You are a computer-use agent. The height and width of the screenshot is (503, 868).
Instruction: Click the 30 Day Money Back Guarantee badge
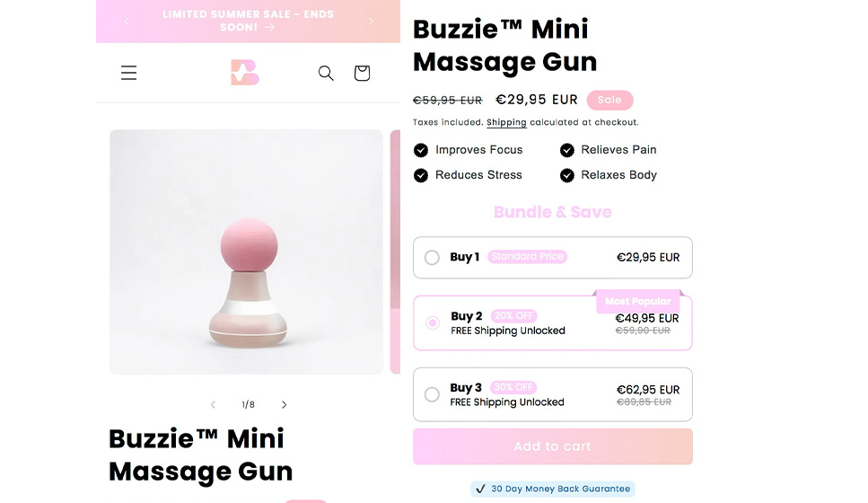[x=552, y=489]
